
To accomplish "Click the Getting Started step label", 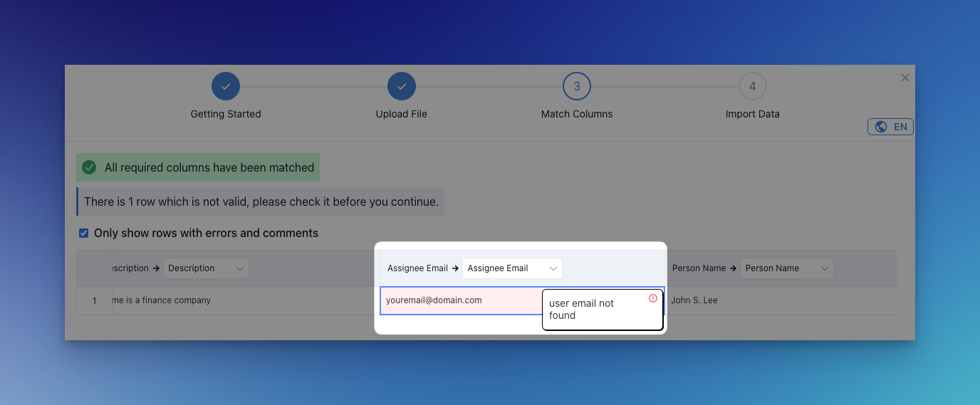I will pos(226,114).
